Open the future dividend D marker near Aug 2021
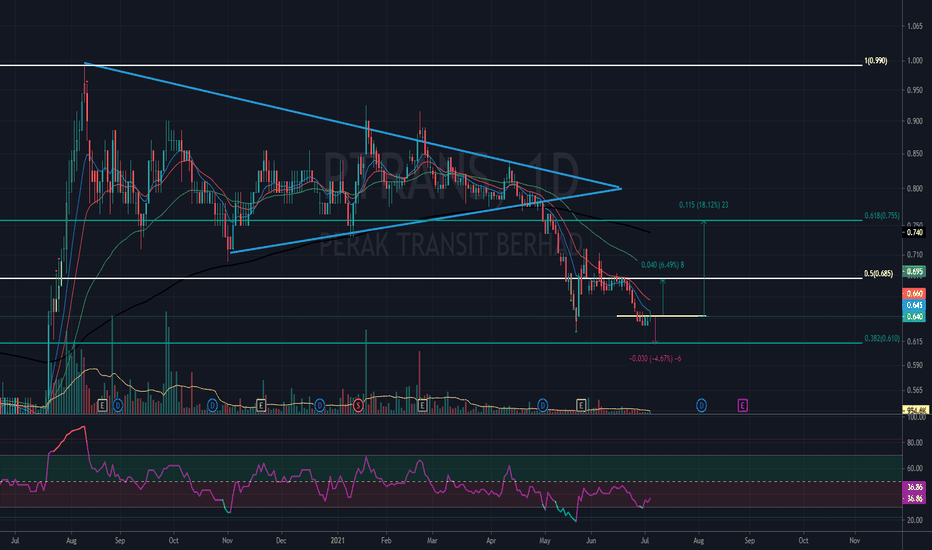This screenshot has height=550, width=932. point(701,406)
